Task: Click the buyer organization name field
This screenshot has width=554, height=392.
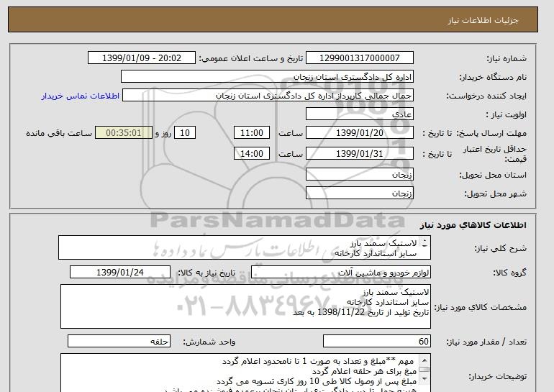Action: point(267,77)
